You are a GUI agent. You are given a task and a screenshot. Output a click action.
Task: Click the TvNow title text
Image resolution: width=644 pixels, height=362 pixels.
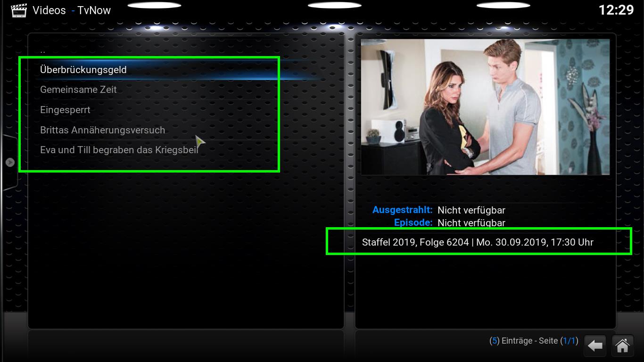click(94, 10)
